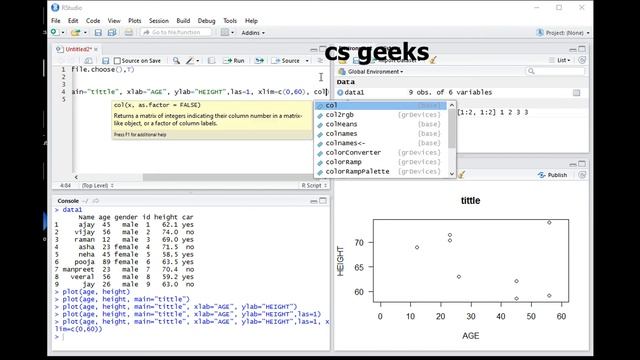Select colnames autocomplete suggestion
Image resolution: width=640 pixels, height=360 pixels.
pos(380,133)
